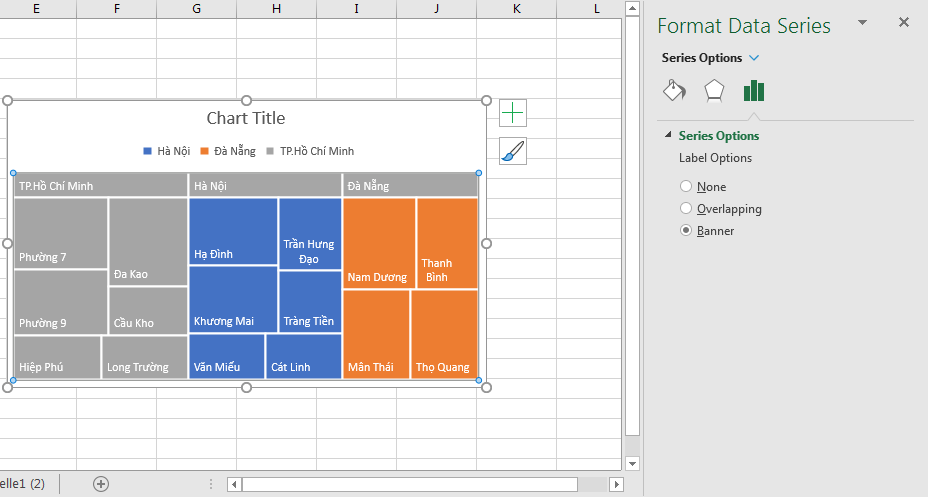This screenshot has height=497, width=928.
Task: Select the Series Options bar chart icon
Action: 753,91
